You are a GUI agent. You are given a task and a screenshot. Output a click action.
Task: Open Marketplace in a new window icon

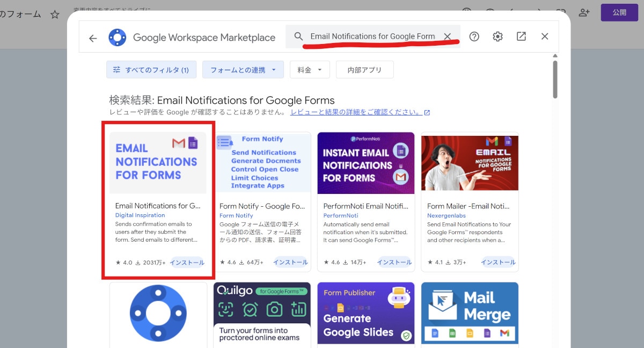click(521, 37)
